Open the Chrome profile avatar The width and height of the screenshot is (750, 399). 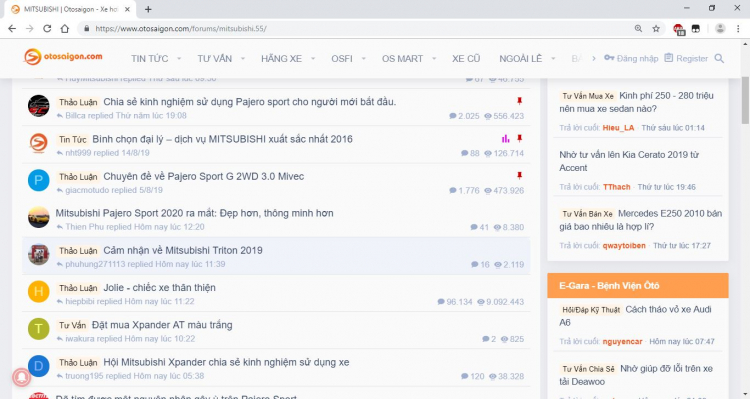pyautogui.click(x=720, y=29)
